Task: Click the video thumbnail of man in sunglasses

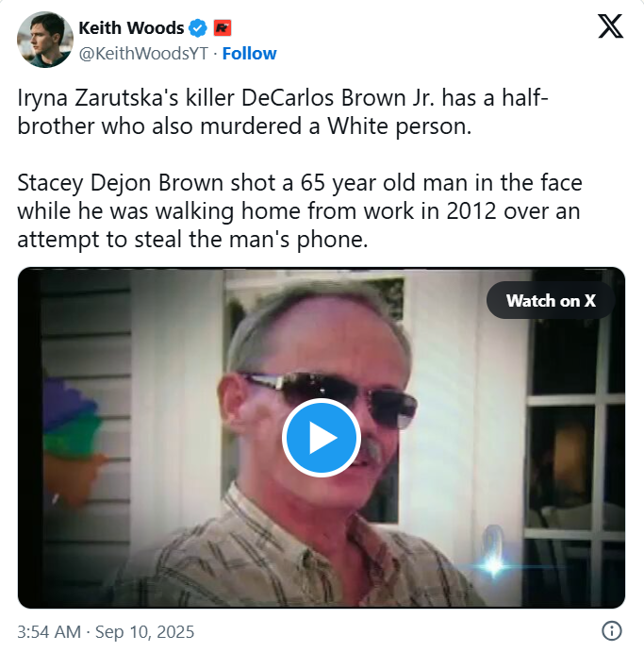Action: (x=322, y=438)
